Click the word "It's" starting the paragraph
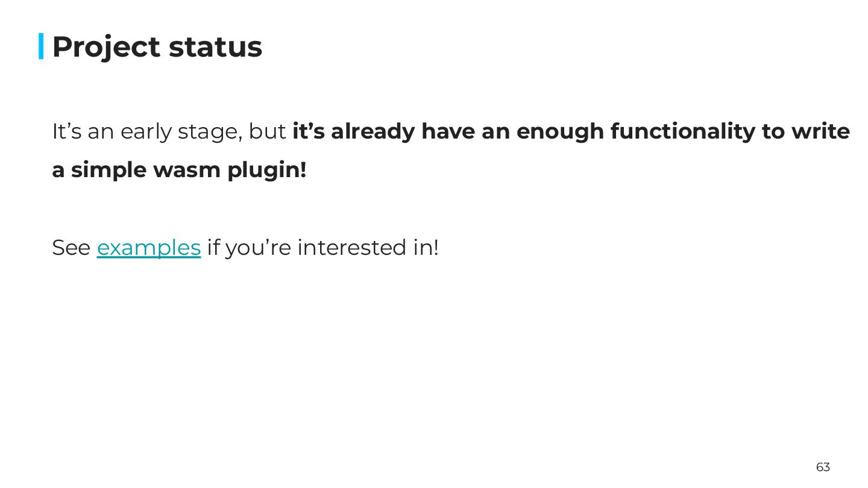Viewport: 868px width, 488px height. 66,131
